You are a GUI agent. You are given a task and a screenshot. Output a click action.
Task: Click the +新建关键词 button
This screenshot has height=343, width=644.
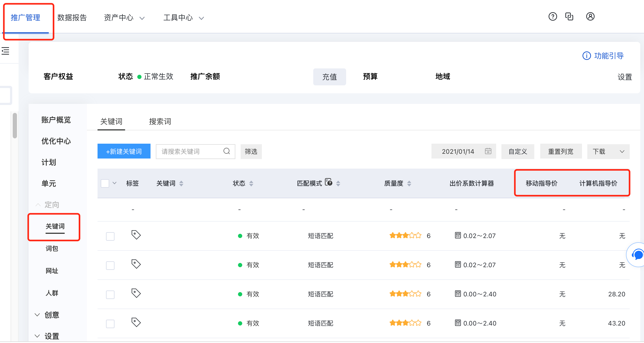click(124, 151)
